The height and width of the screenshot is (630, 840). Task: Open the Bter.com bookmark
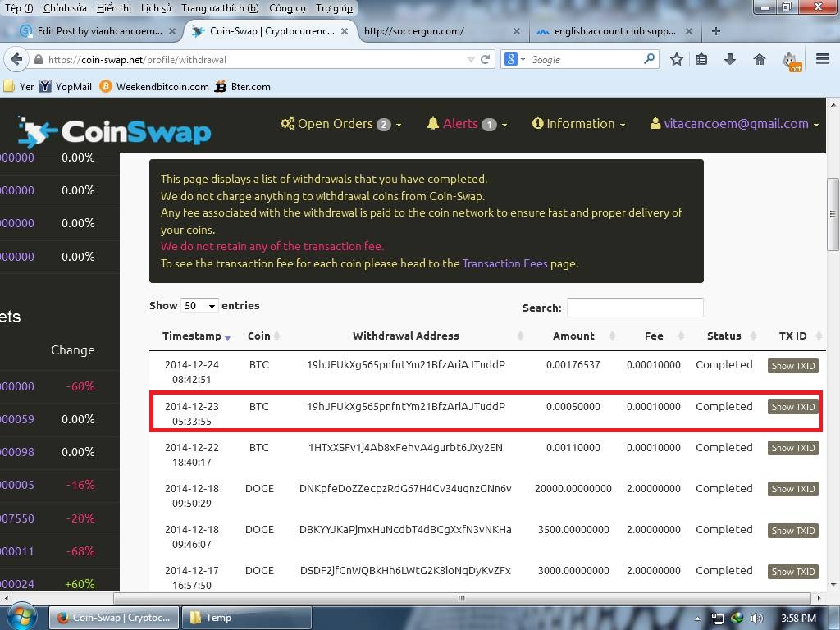click(243, 86)
